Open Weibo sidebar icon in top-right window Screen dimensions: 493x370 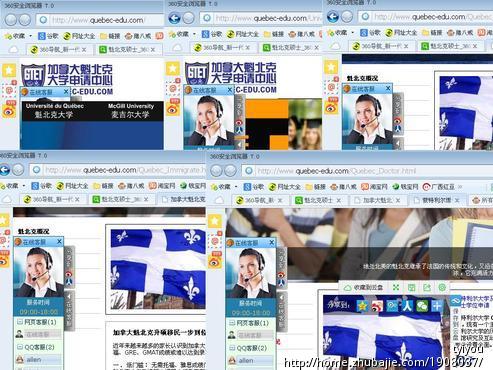coord(331,107)
